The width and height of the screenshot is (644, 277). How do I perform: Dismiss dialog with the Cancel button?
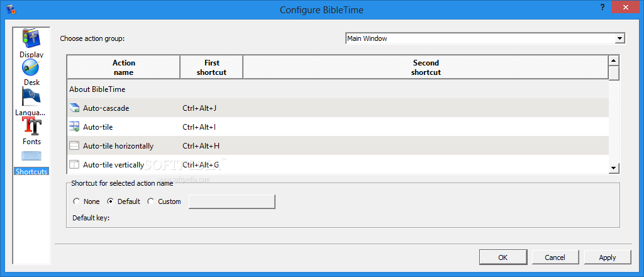(555, 257)
